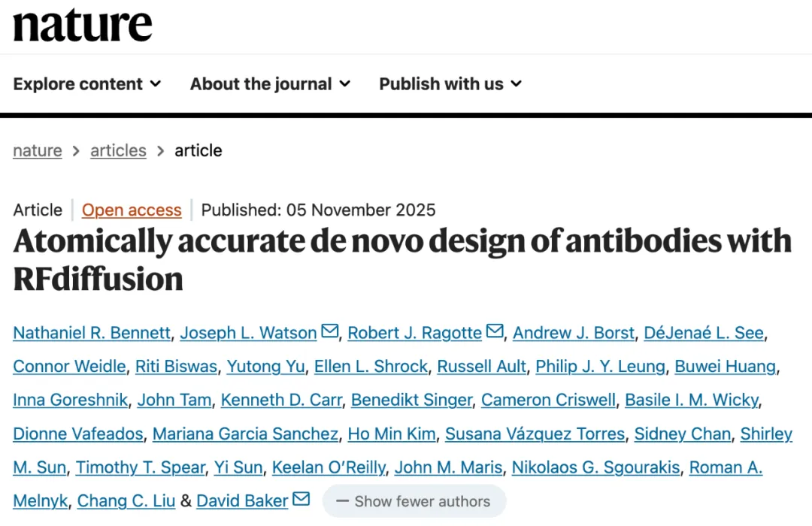
Task: Expand Publish with us menu
Action: click(450, 84)
